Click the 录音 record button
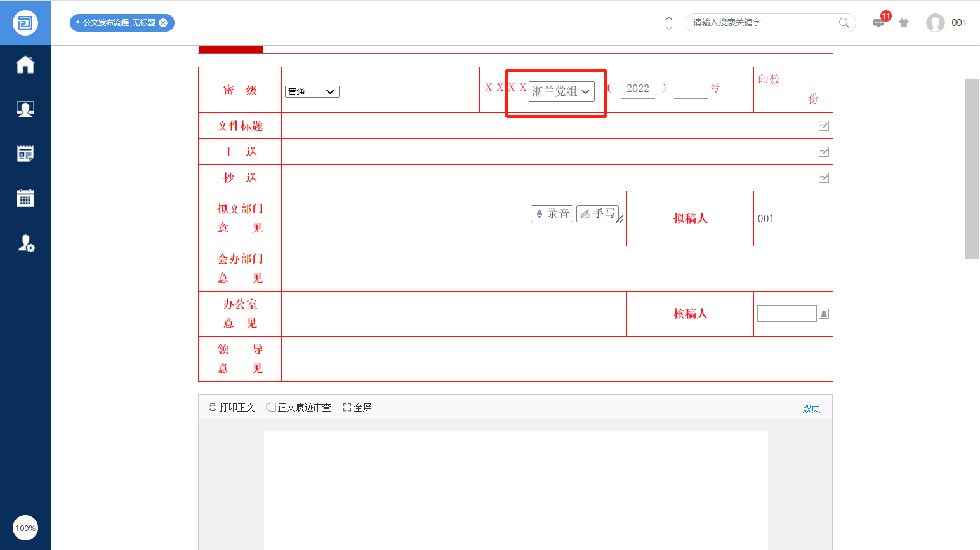Viewport: 980px width, 550px height. [x=552, y=213]
